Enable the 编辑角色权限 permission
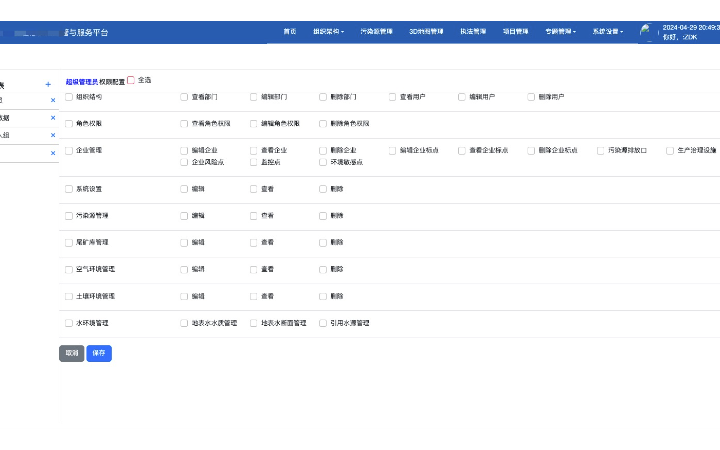 253,124
